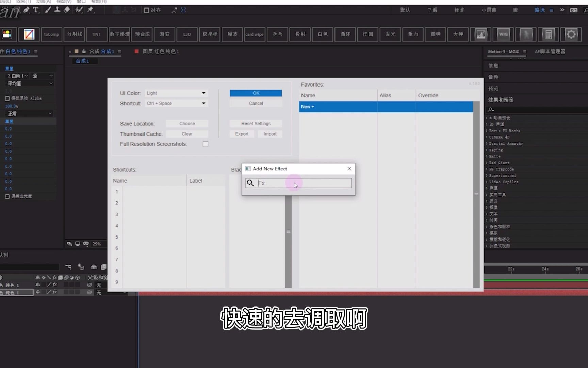588x368 pixels.
Task: Toggle the fx switch of the selected bottom layer
Action: pos(54,292)
